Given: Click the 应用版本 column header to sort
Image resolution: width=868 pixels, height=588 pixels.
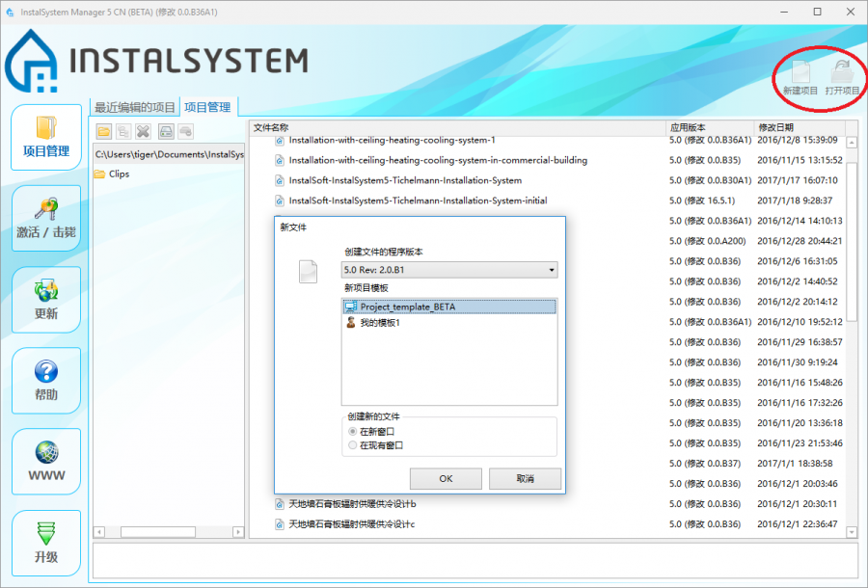Looking at the screenshot, I should [x=688, y=127].
